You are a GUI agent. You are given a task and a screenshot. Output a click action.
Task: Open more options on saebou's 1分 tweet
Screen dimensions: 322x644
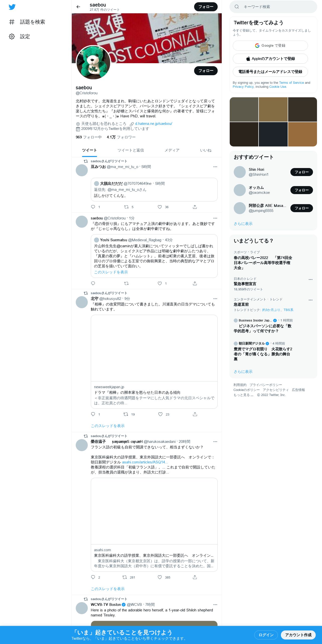click(215, 218)
